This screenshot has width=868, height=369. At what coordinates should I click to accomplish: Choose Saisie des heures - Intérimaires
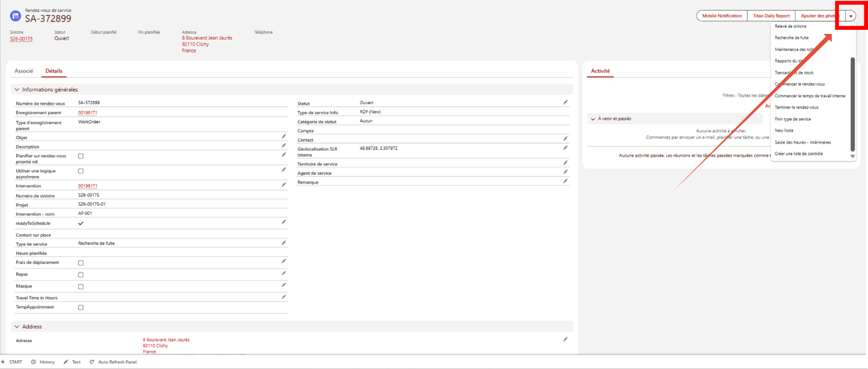[802, 142]
